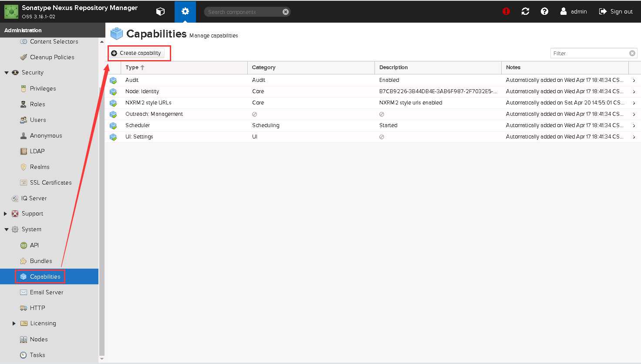The width and height of the screenshot is (641, 364).
Task: Click the LDAP book icon
Action: 24,151
